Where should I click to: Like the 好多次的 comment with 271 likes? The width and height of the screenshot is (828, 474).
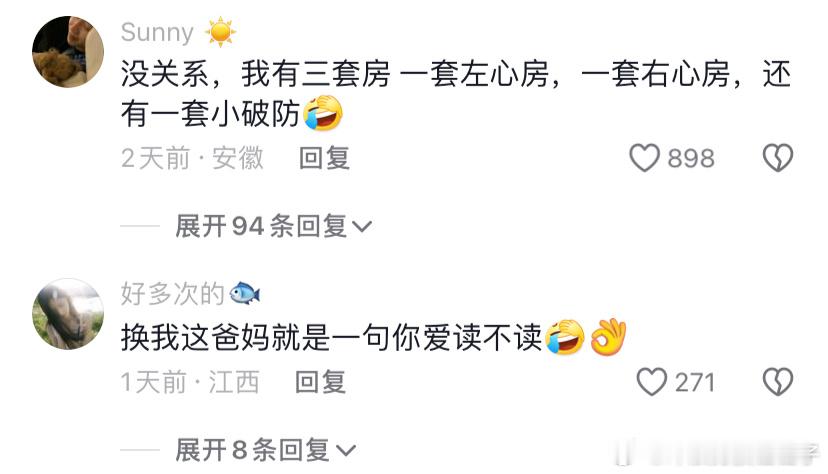[x=652, y=382]
